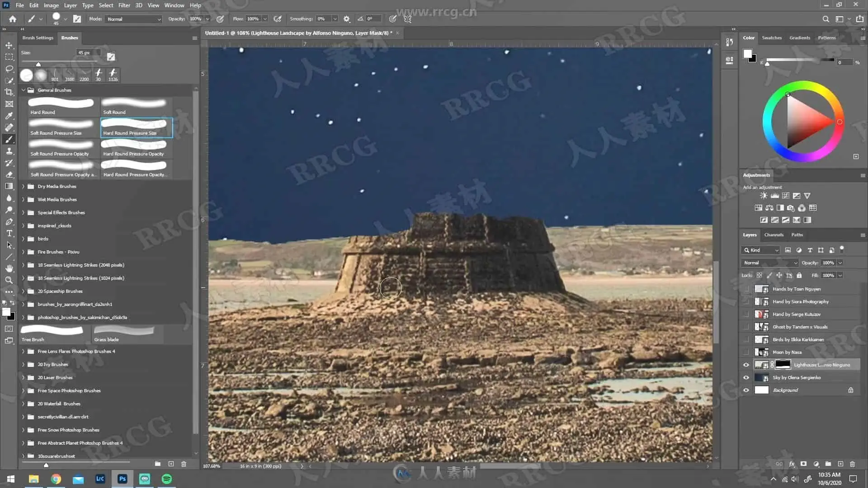Screen dimensions: 868x488
Task: Select the Rectangular Marquee tool
Action: coord(9,57)
